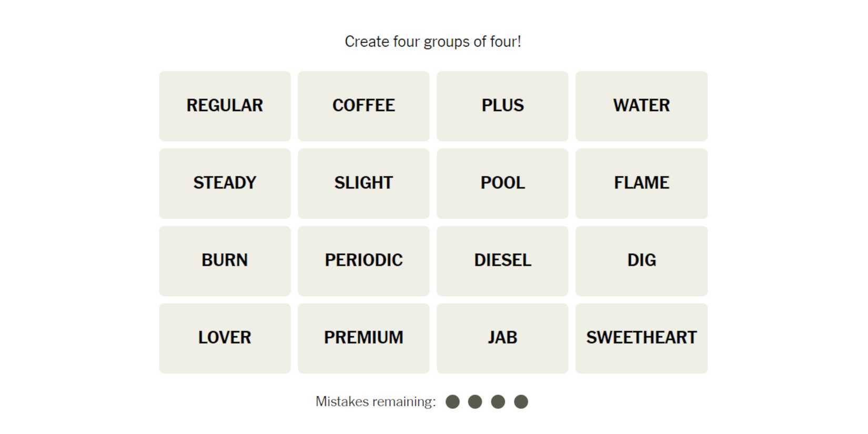This screenshot has width=868, height=434.
Task: Select the JAB tile
Action: [502, 338]
